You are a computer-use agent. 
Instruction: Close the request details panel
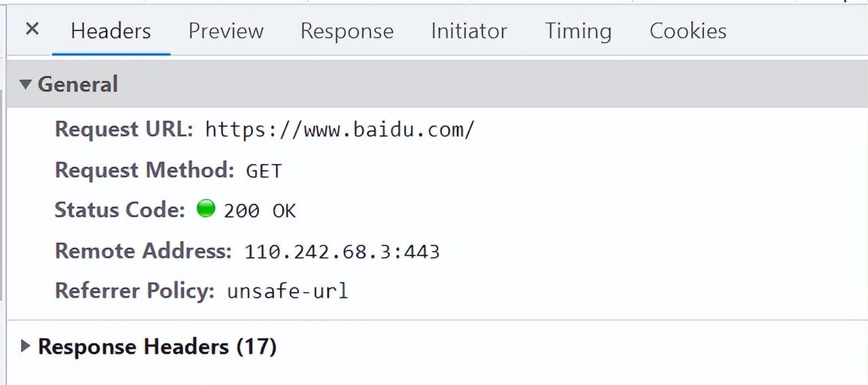[x=32, y=29]
